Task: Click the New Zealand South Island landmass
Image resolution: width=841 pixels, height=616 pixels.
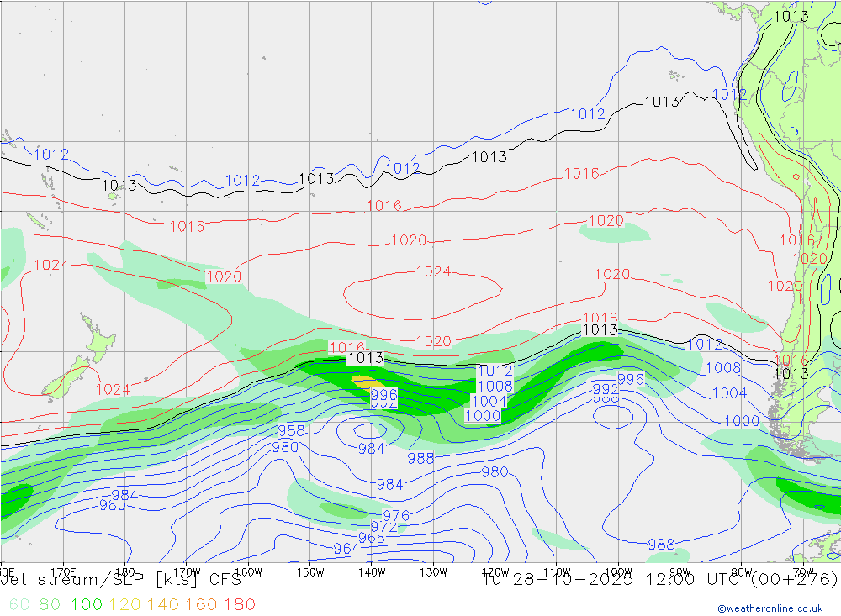Action: click(x=67, y=376)
